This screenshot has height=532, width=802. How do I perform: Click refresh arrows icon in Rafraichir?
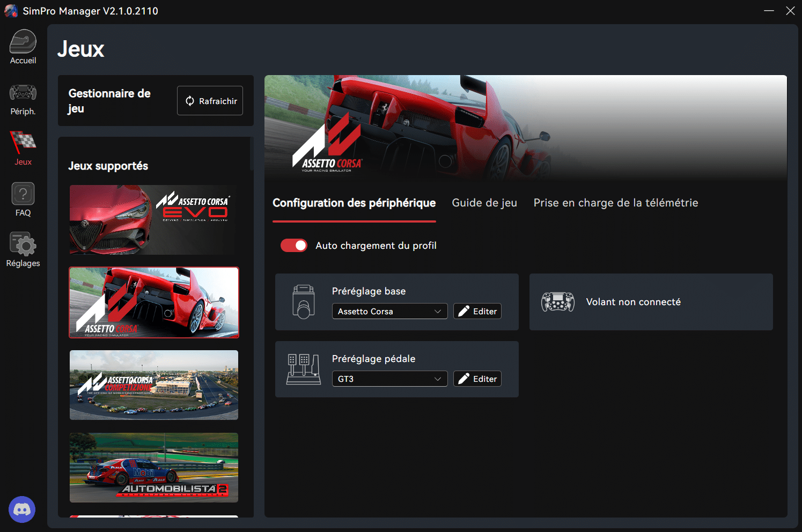[190, 101]
